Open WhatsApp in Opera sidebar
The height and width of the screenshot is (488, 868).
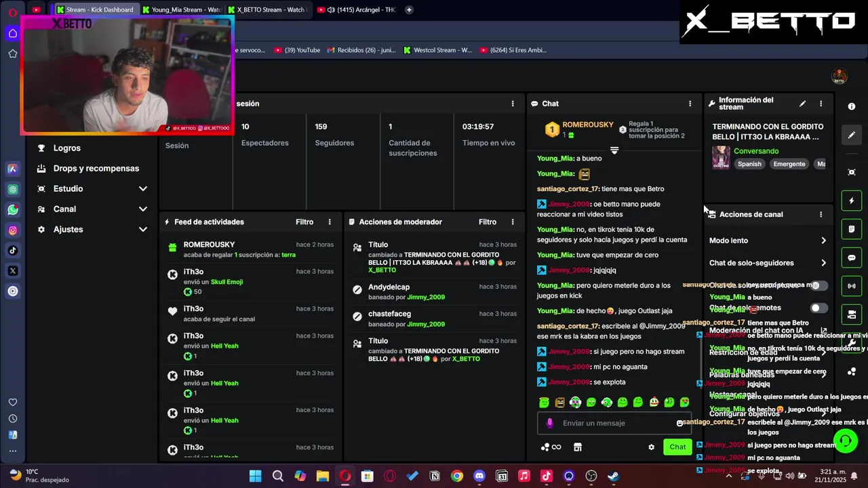click(13, 209)
